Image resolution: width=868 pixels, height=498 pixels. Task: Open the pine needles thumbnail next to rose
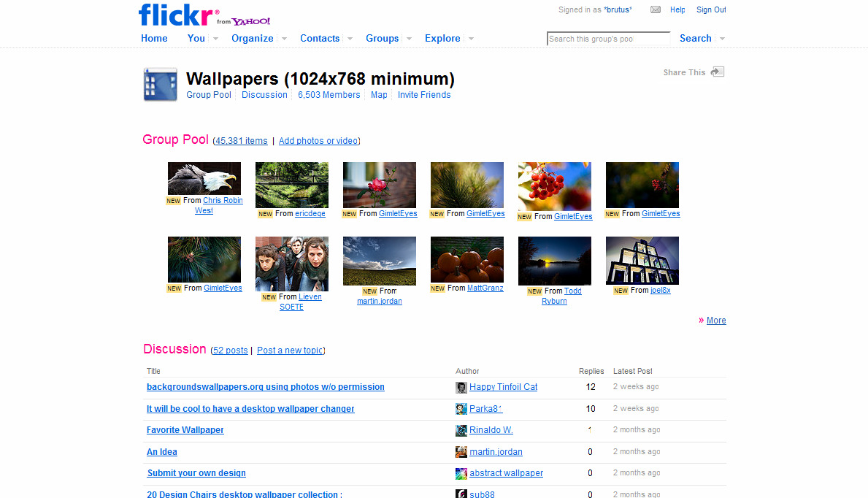pos(466,185)
